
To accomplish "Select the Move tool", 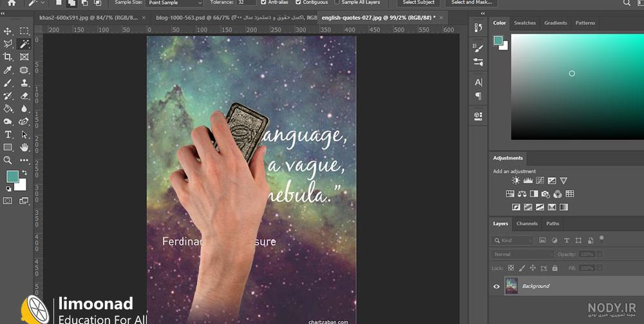I will 7,31.
